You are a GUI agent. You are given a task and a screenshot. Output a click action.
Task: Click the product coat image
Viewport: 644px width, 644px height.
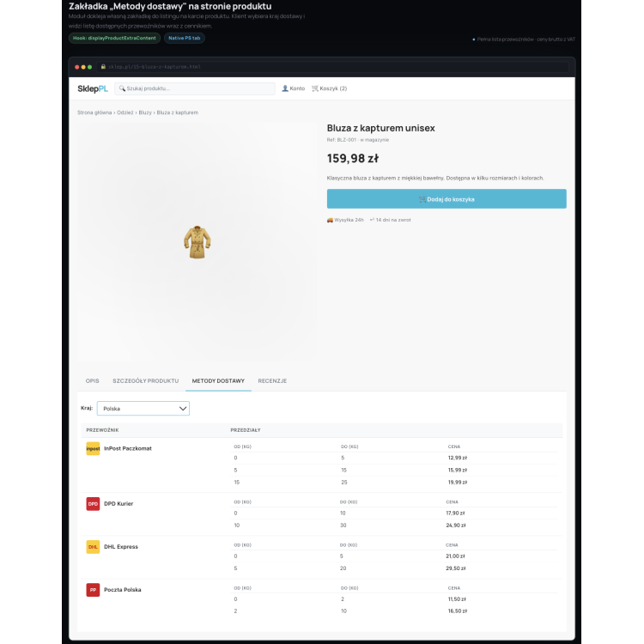[x=197, y=242]
